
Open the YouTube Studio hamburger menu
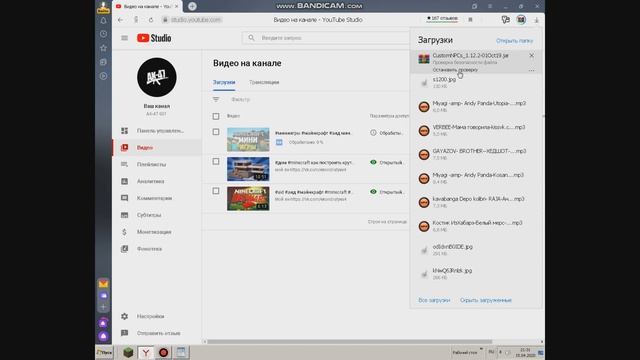coord(124,38)
